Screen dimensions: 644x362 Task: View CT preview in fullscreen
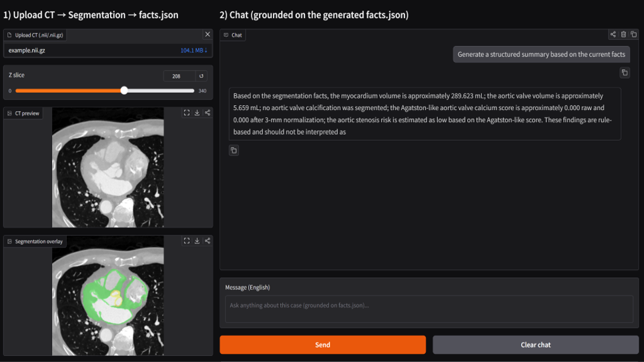[187, 113]
